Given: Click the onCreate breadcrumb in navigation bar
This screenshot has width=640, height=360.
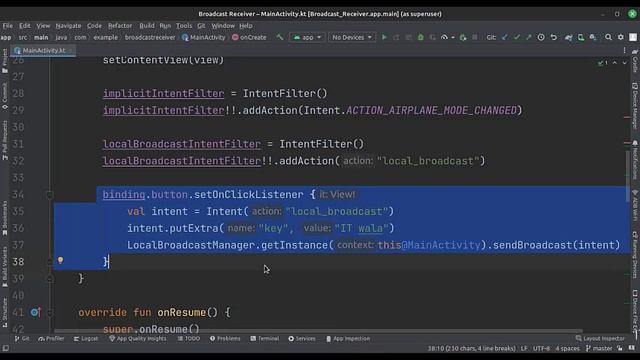Looking at the screenshot, I should tap(249, 37).
